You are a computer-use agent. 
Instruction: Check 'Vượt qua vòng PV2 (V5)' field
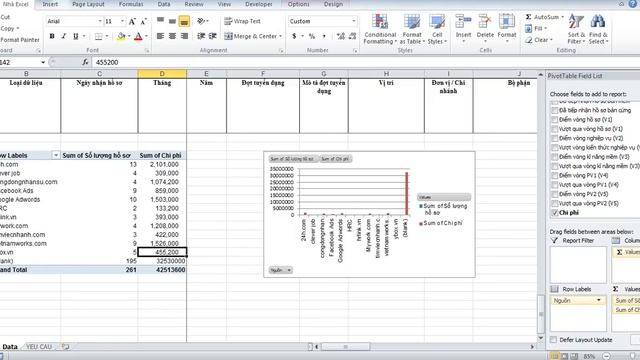(554, 203)
